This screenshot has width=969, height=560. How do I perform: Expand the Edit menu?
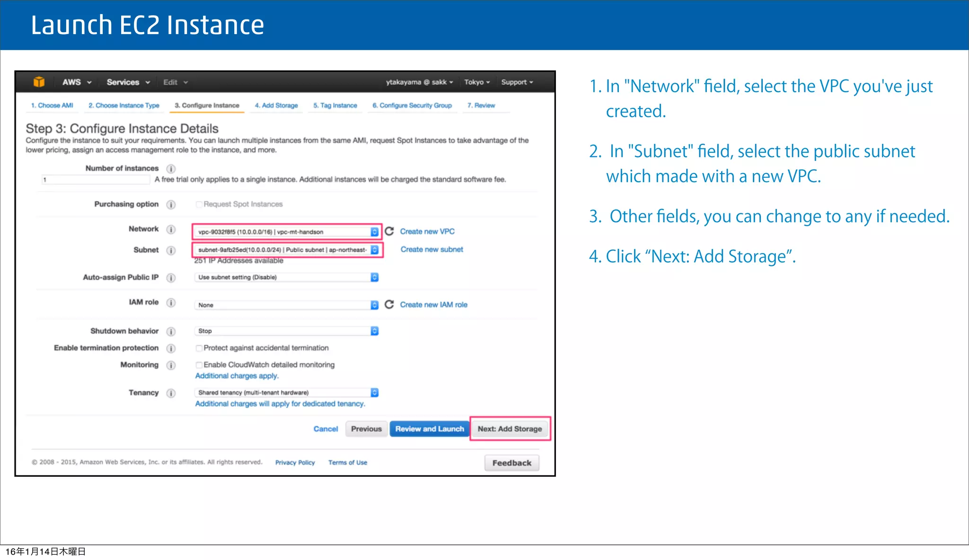pyautogui.click(x=176, y=82)
